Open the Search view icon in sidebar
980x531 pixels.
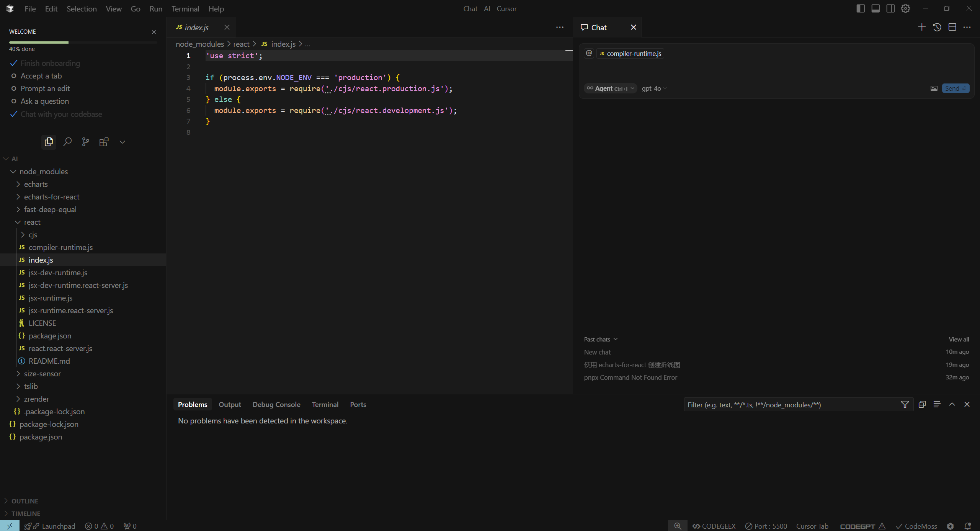pyautogui.click(x=67, y=142)
